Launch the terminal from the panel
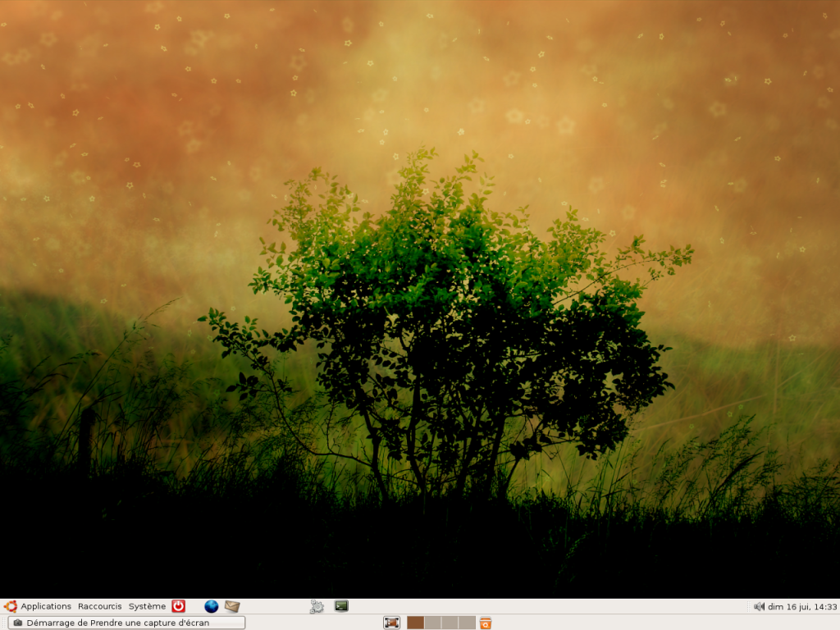The width and height of the screenshot is (840, 630). click(x=341, y=606)
